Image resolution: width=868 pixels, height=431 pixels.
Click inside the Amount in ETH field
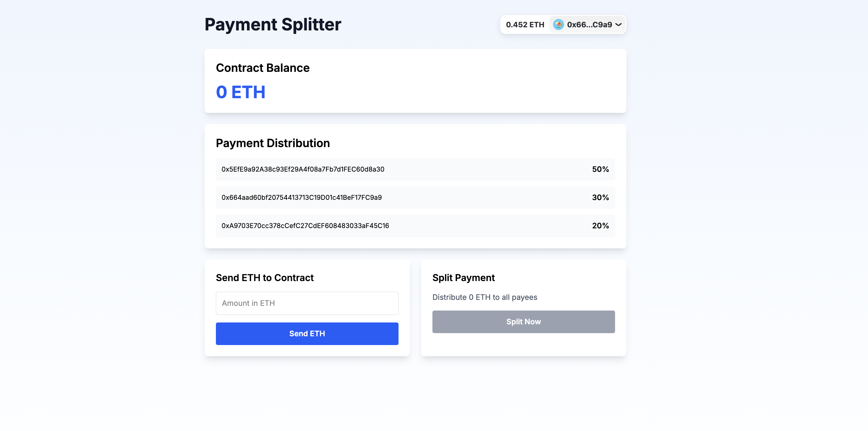pyautogui.click(x=307, y=303)
